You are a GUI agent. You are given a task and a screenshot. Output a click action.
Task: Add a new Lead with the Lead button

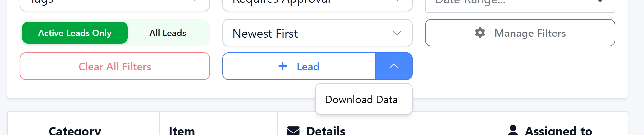299,66
